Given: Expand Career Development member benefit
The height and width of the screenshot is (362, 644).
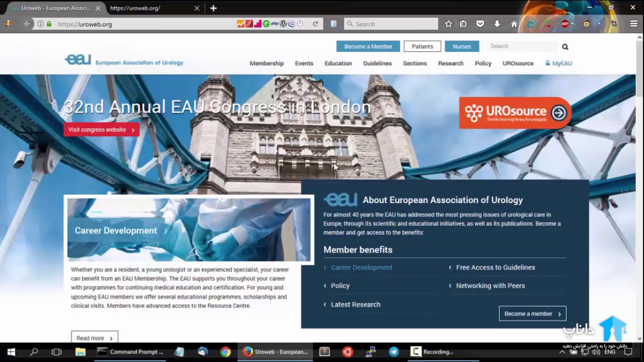Looking at the screenshot, I should click(361, 267).
